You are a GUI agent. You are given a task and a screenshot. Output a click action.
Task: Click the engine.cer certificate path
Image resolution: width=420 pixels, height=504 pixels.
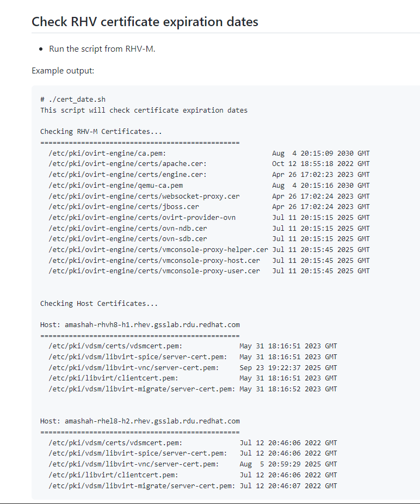[x=127, y=175]
